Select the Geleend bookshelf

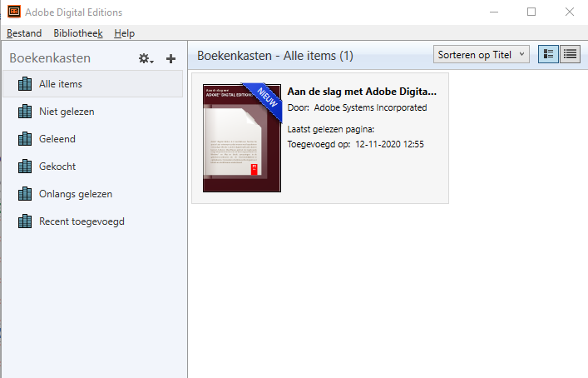[92, 139]
